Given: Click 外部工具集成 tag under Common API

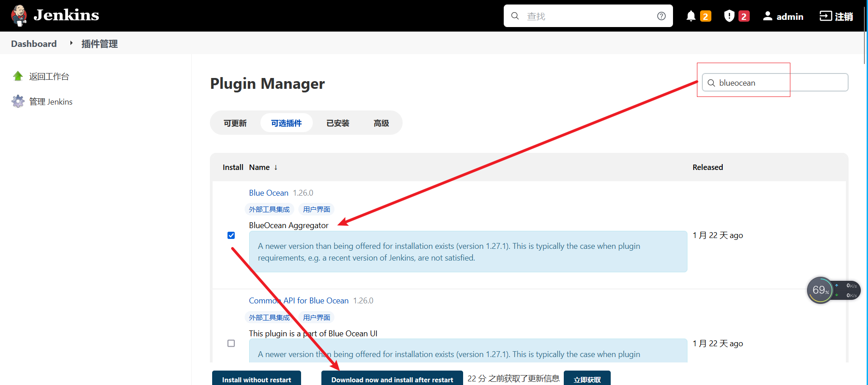Looking at the screenshot, I should coord(269,317).
